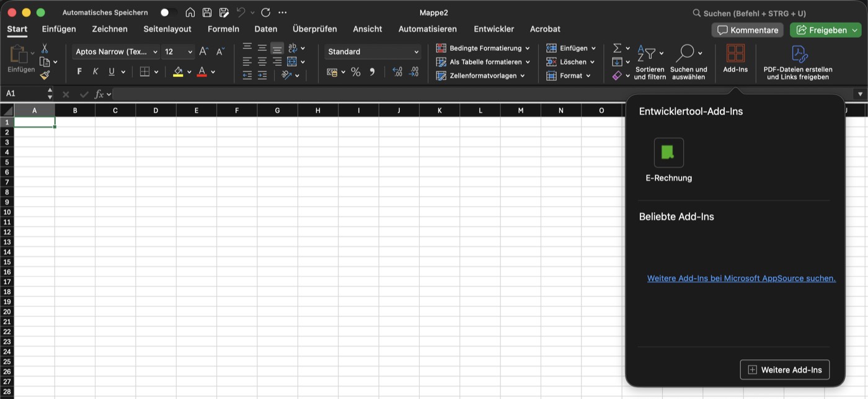Screen dimensions: 868x399
Task: Open Zellenformatvorlagen menu
Action: (480, 75)
